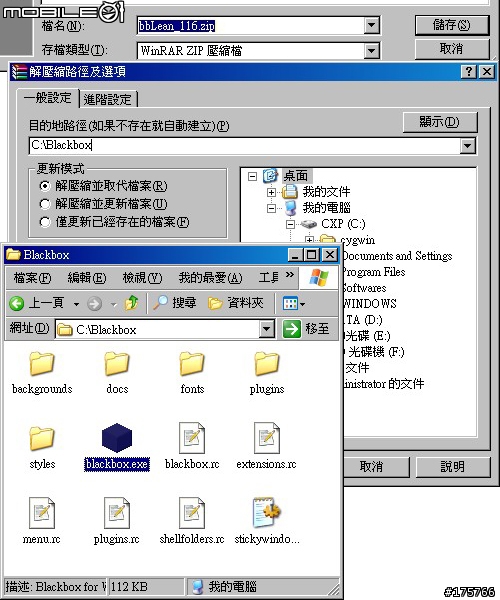Open the Favorites menu in Explorer

point(210,277)
